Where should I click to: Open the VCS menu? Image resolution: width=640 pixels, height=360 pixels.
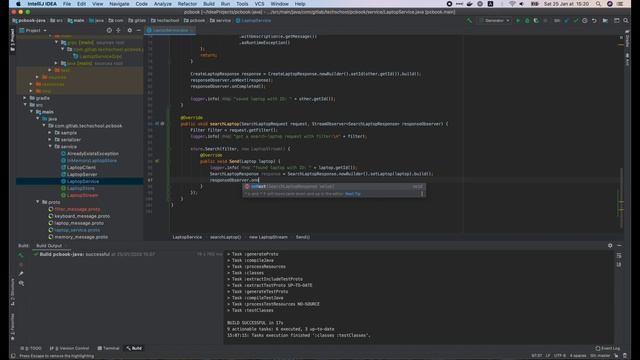click(259, 4)
